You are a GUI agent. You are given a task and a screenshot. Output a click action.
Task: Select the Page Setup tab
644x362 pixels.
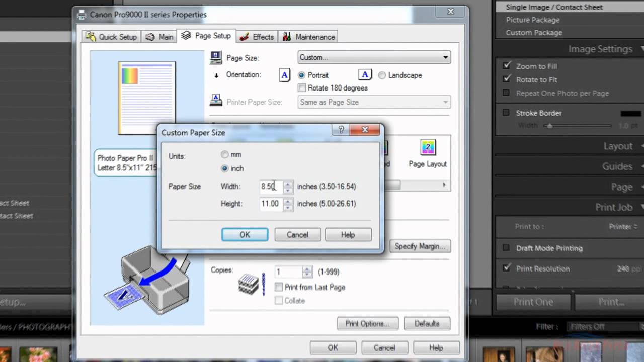pyautogui.click(x=206, y=36)
